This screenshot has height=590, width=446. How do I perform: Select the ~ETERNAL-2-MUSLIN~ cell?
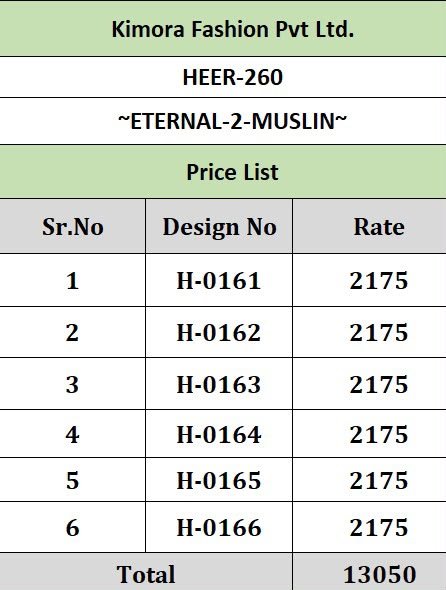pos(223,121)
